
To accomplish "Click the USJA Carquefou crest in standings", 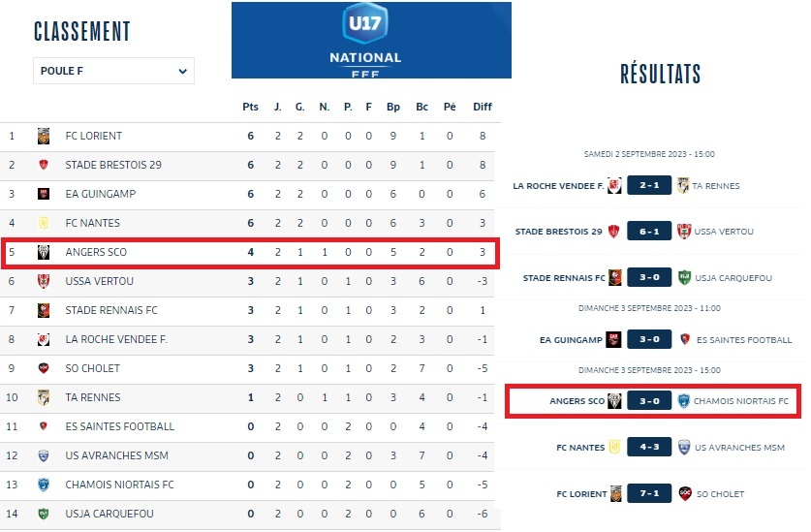I will [44, 514].
